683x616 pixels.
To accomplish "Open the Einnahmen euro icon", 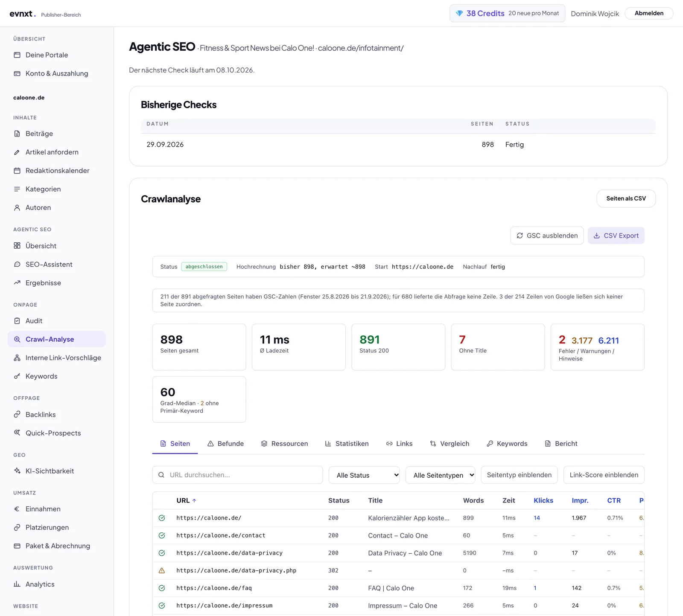I will [x=17, y=509].
